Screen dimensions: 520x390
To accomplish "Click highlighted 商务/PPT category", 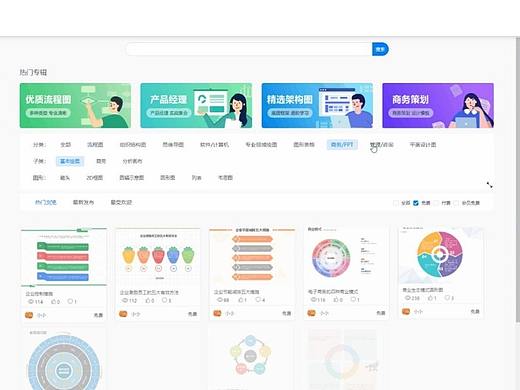I will tap(342, 145).
